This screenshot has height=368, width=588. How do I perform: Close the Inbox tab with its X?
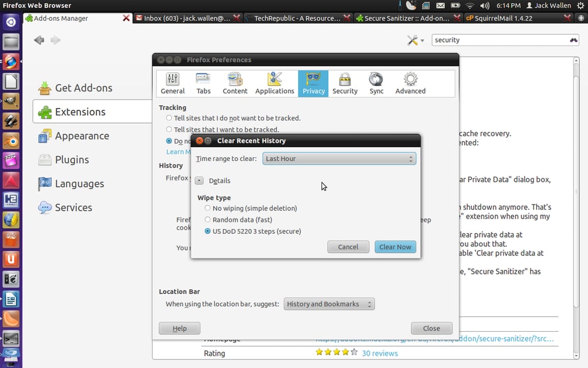click(x=237, y=18)
